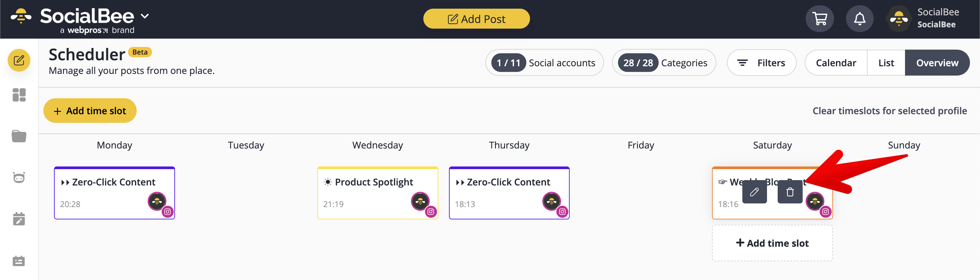Click the bottom sidebar schedule icon
Screen dimensions: 980x280
coord(19,261)
